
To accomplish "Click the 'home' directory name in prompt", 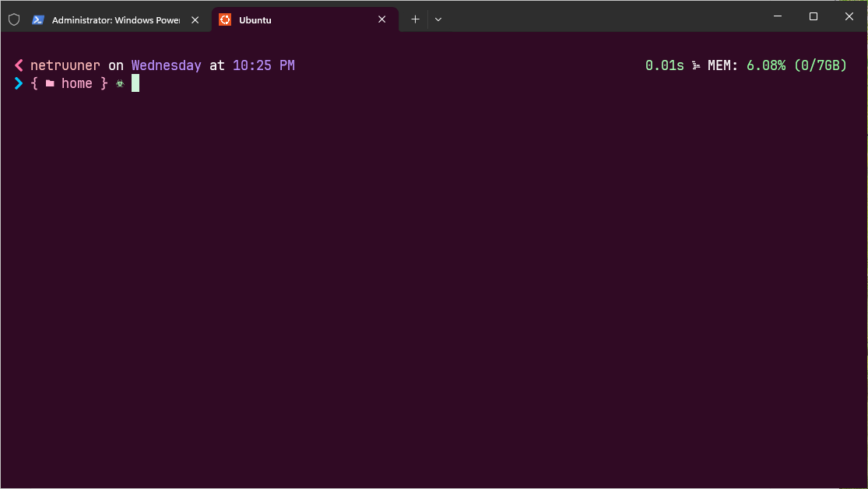I will [76, 83].
